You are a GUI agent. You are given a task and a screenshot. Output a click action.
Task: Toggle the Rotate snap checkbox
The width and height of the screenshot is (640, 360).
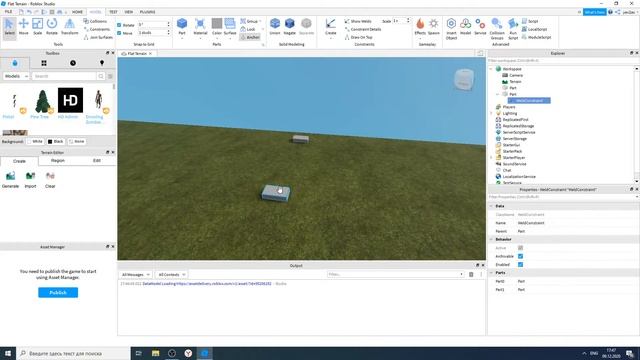pos(119,25)
